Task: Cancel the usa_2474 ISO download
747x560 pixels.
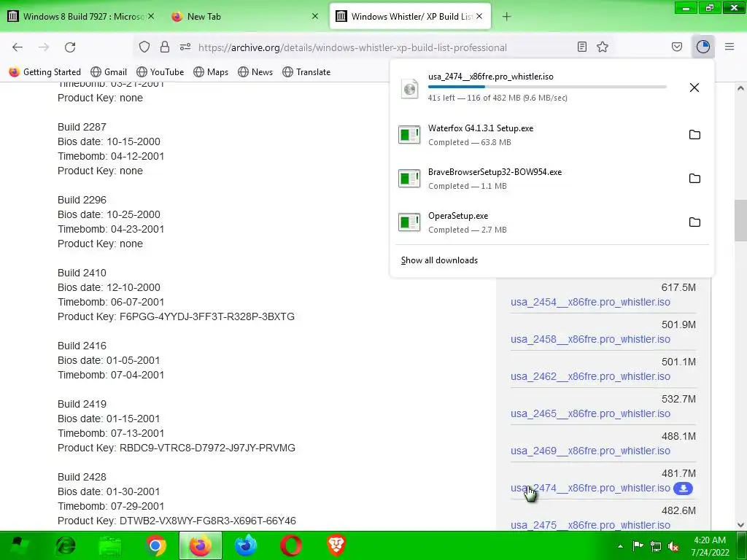Action: 694,87
